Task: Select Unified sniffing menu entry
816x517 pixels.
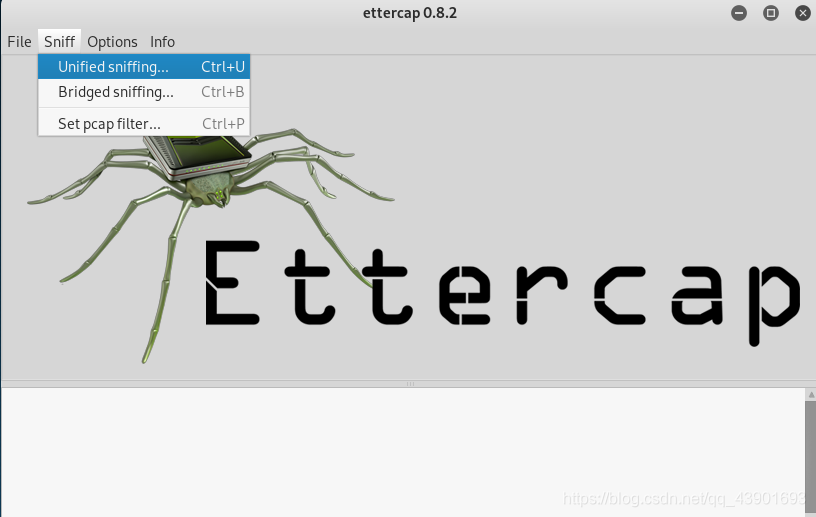Action: [144, 67]
